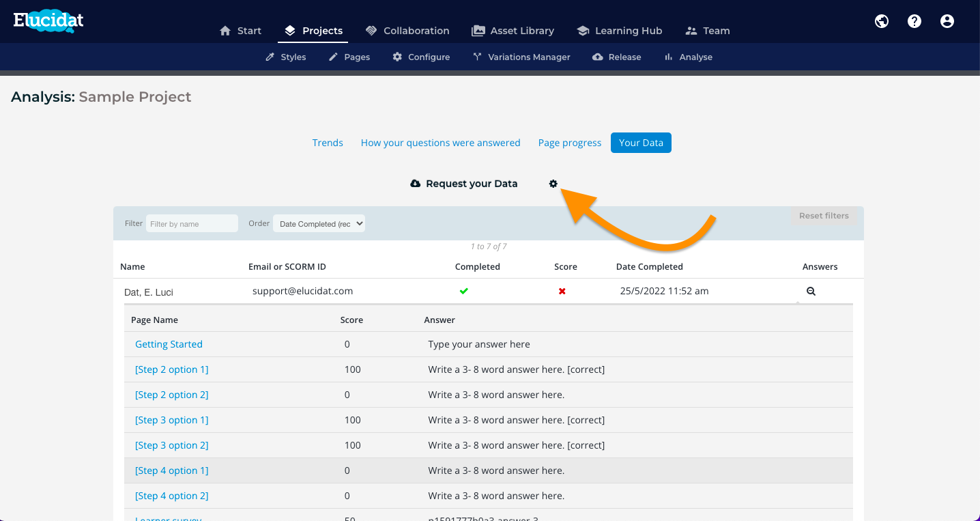Open the Page progress tab
Image resolution: width=980 pixels, height=521 pixels.
coord(570,143)
